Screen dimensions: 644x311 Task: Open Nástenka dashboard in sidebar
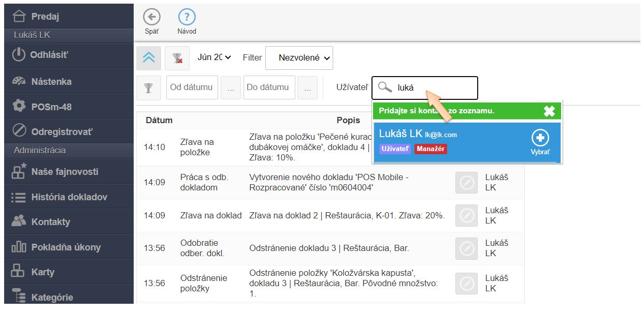click(x=51, y=81)
